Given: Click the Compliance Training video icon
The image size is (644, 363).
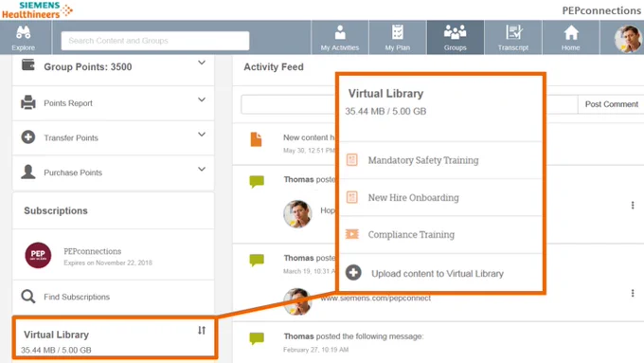Looking at the screenshot, I should (x=352, y=234).
